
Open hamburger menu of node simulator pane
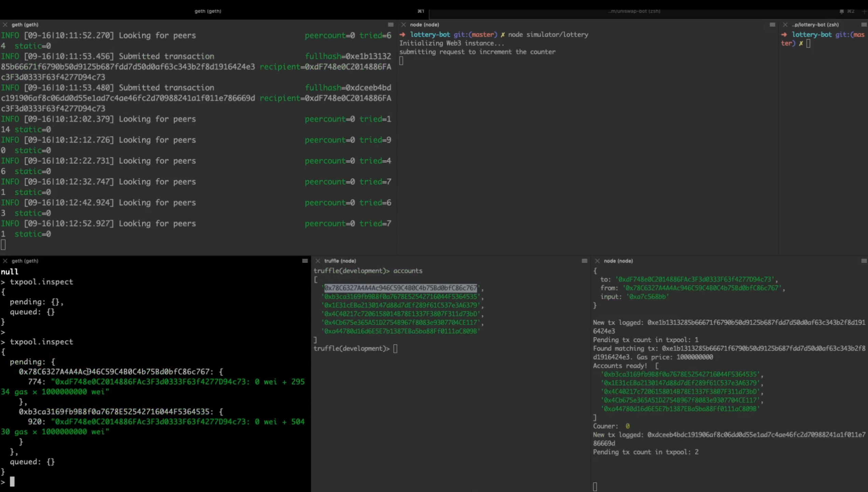[x=772, y=25]
